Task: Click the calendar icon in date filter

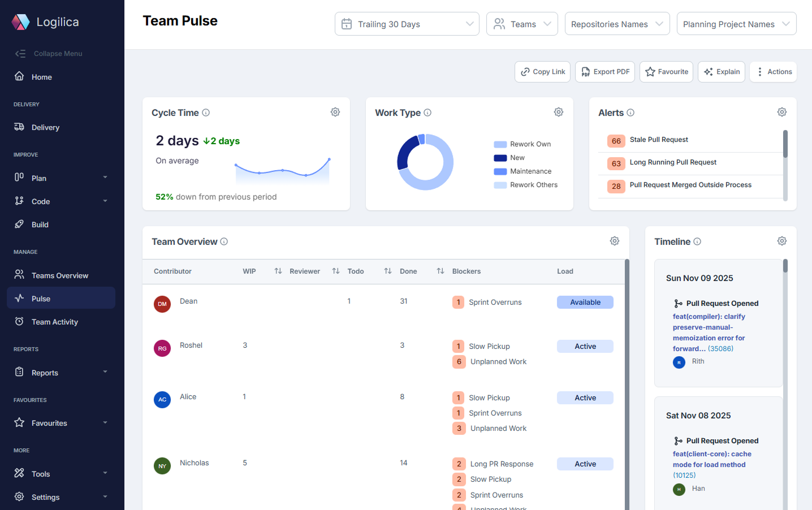Action: tap(347, 24)
